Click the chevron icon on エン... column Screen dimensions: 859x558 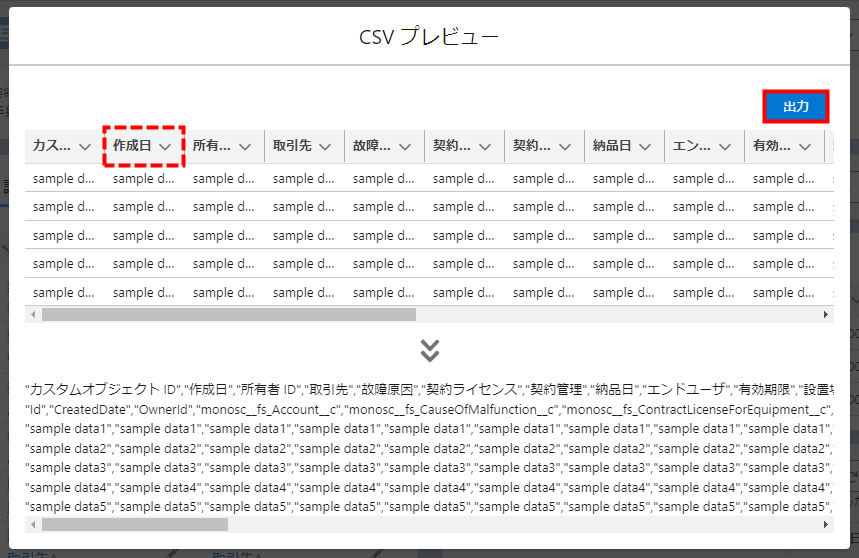pos(725,146)
